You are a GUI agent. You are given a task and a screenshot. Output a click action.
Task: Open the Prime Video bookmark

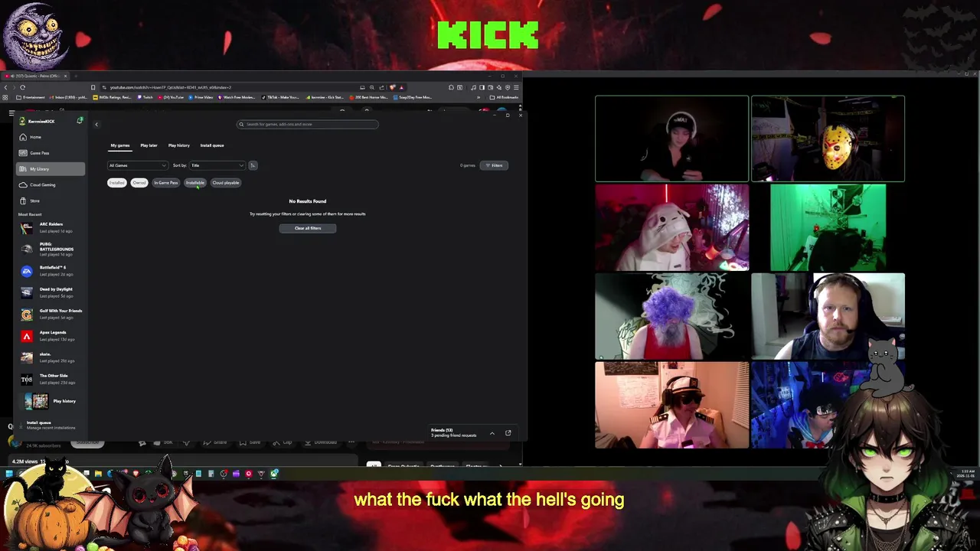tap(201, 97)
